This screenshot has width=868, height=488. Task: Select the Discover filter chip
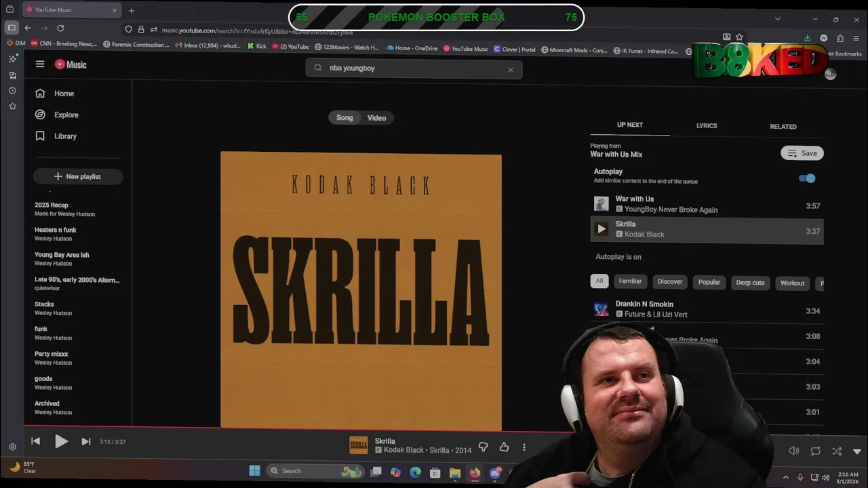670,282
